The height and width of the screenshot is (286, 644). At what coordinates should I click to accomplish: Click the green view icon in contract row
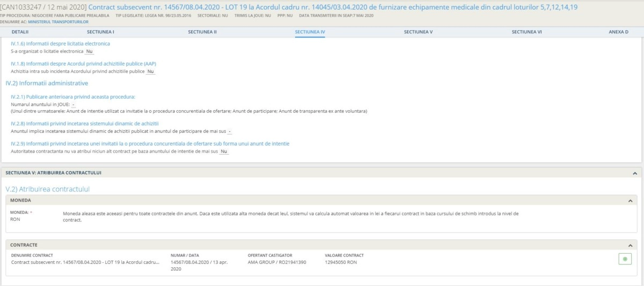tap(624, 259)
